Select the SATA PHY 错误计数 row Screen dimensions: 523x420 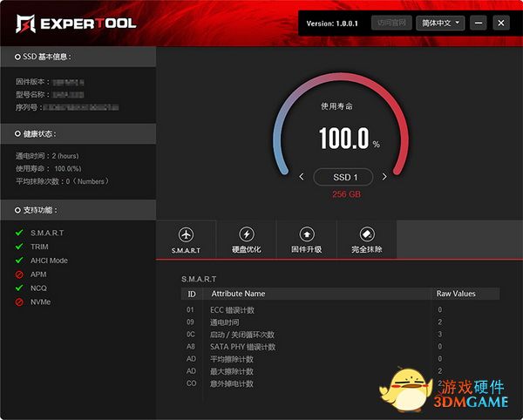(340, 347)
